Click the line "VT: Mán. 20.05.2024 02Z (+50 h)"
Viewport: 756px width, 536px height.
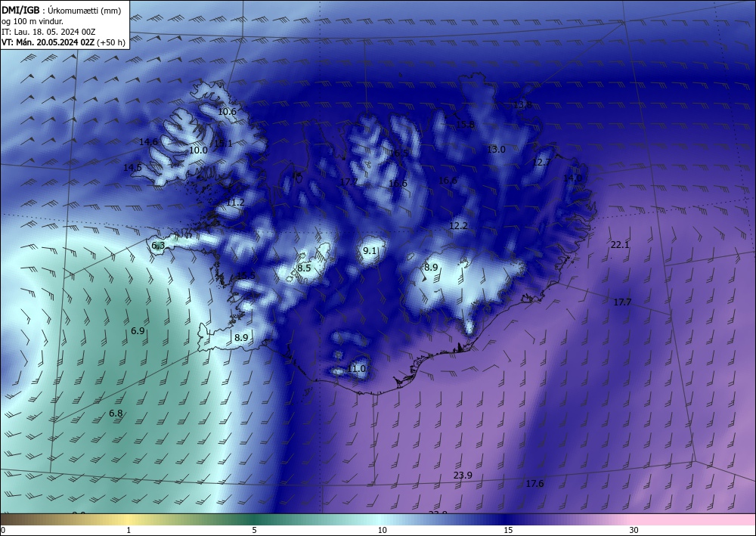[x=64, y=42]
